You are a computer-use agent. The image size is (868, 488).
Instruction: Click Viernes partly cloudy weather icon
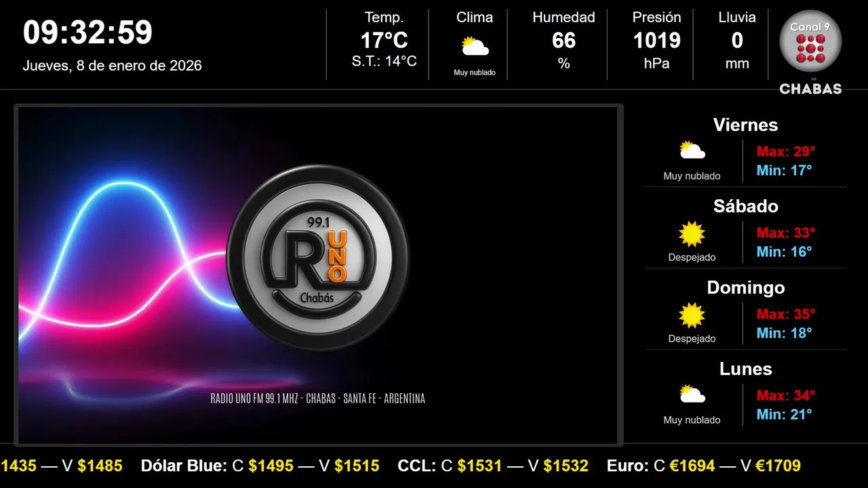click(x=692, y=150)
